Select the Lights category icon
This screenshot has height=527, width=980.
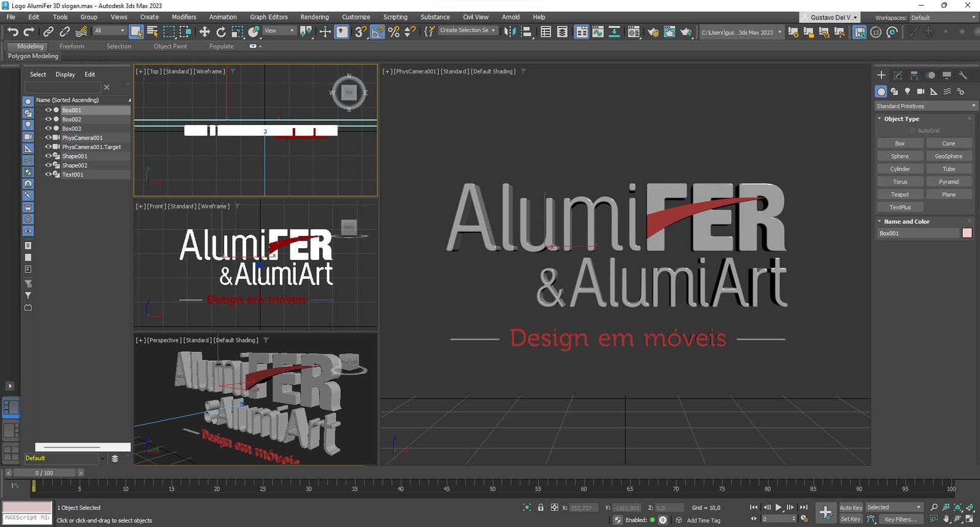(x=908, y=91)
